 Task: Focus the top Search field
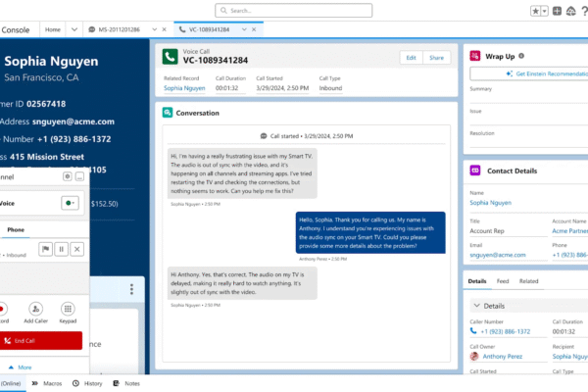[294, 11]
